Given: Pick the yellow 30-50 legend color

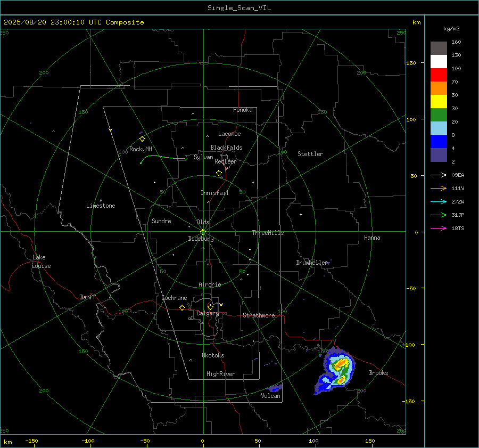Looking at the screenshot, I should pos(439,102).
